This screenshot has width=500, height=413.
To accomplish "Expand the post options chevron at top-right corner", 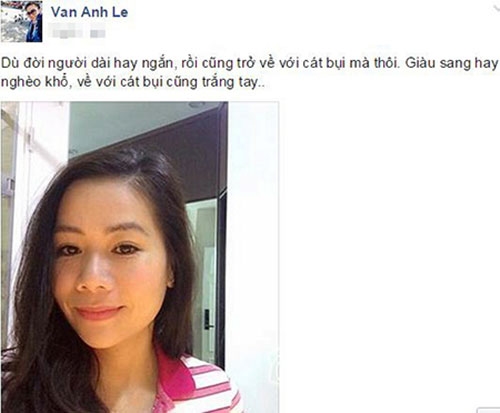I will (497, 7).
